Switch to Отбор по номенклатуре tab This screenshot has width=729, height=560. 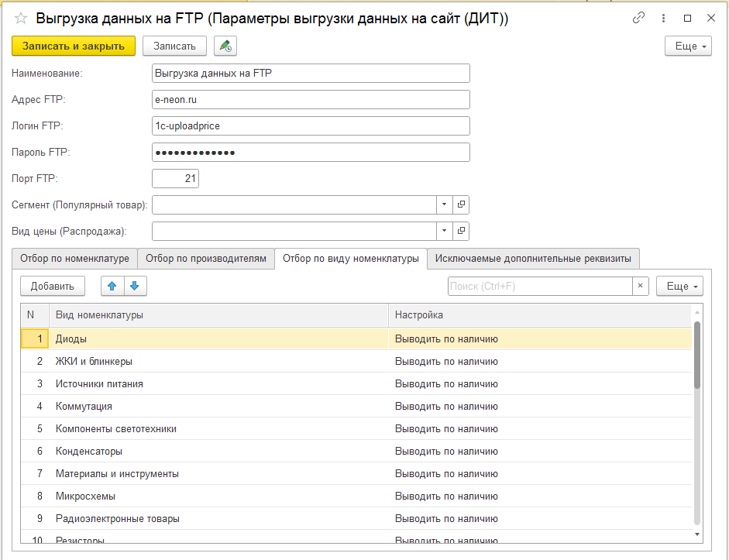(x=75, y=258)
